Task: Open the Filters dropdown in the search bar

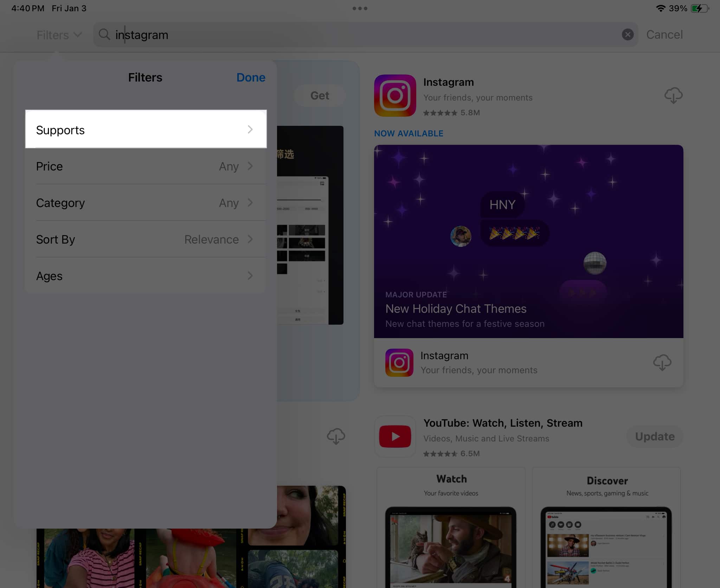Action: [59, 35]
